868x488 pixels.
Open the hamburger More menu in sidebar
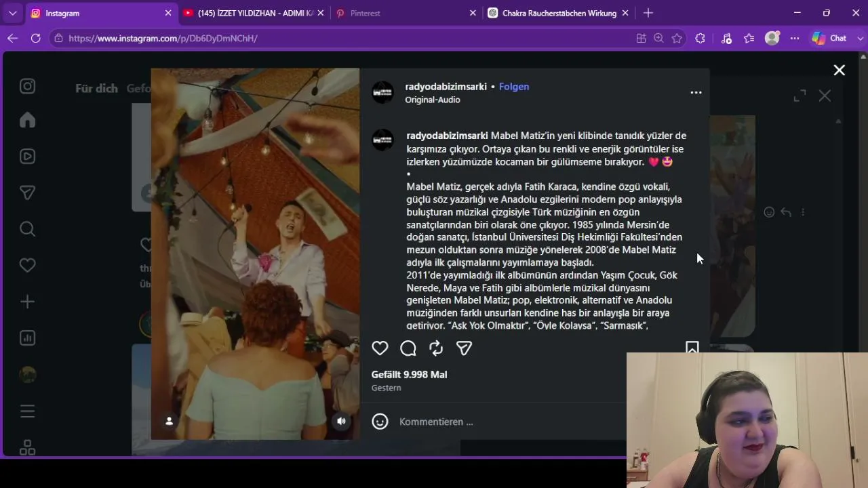(27, 411)
